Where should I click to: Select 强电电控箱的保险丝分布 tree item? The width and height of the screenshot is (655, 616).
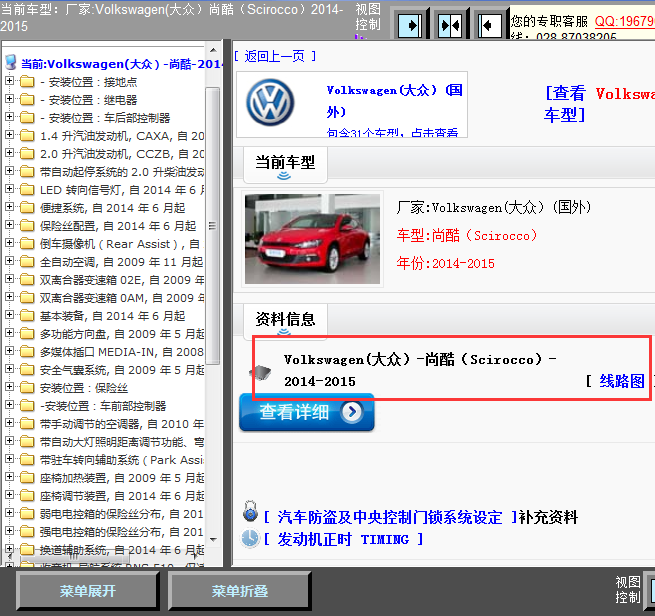(122, 532)
